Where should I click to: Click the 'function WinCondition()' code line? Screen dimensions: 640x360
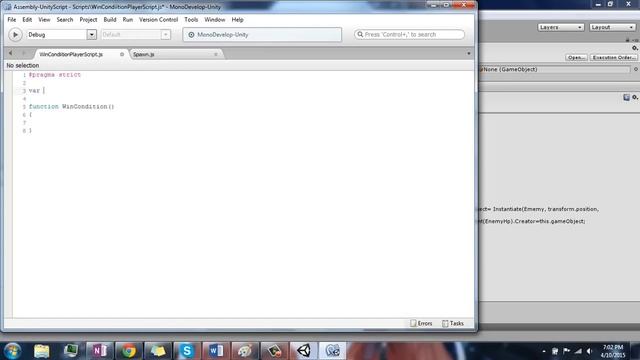[x=71, y=107]
